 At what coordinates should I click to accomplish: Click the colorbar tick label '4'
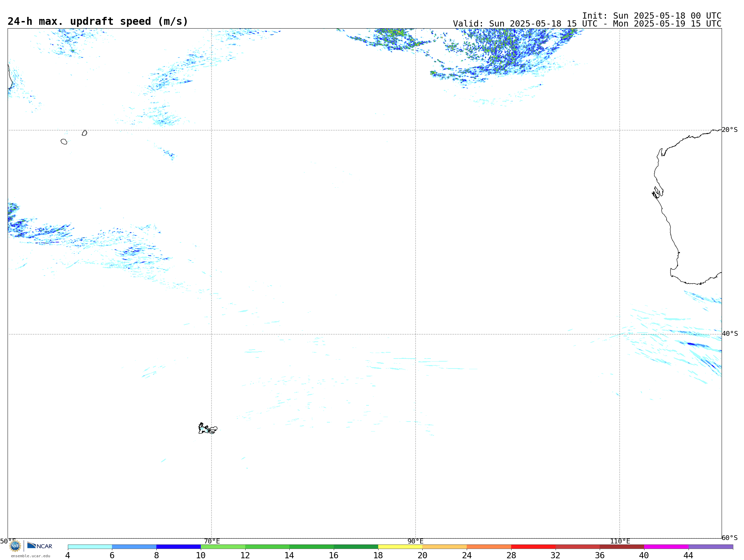coord(68,555)
